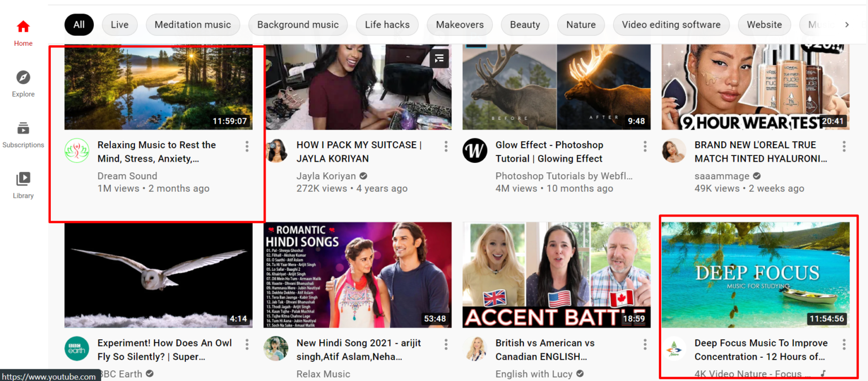Open options menu on the Glow Effect tutorial

(645, 146)
